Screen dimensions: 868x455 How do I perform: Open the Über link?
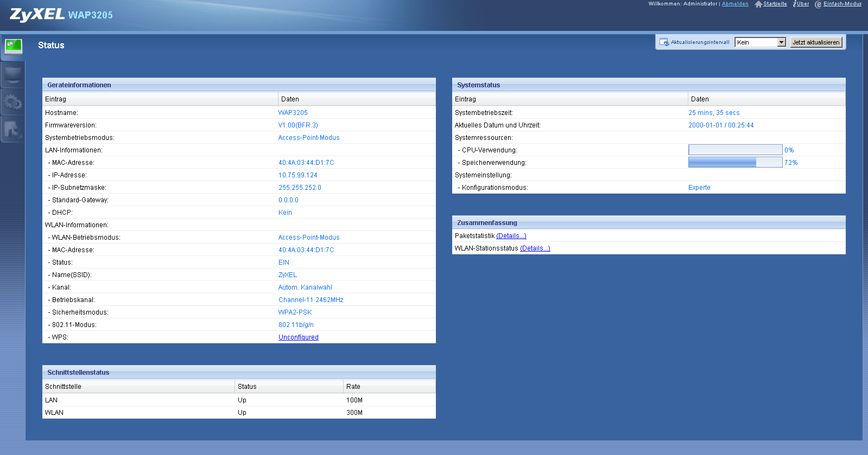(803, 4)
